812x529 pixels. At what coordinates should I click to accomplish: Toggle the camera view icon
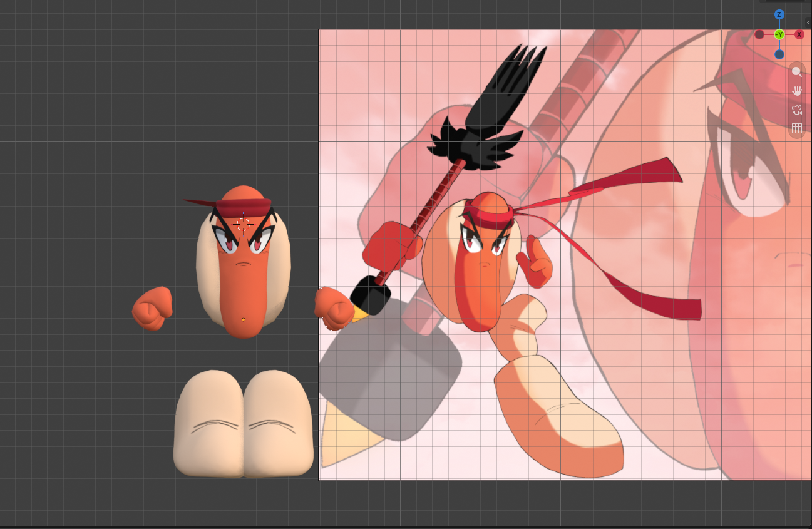[797, 110]
